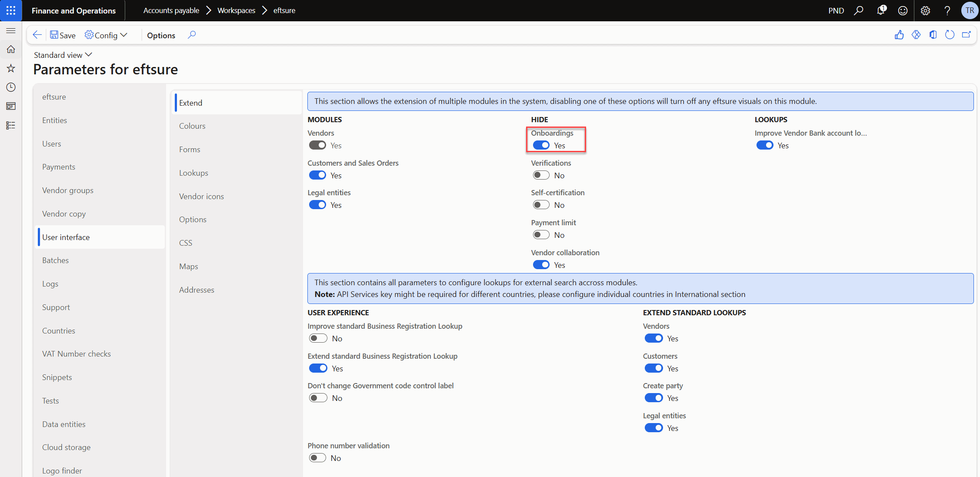Open the Help question mark
The height and width of the screenshot is (477, 980).
(947, 10)
